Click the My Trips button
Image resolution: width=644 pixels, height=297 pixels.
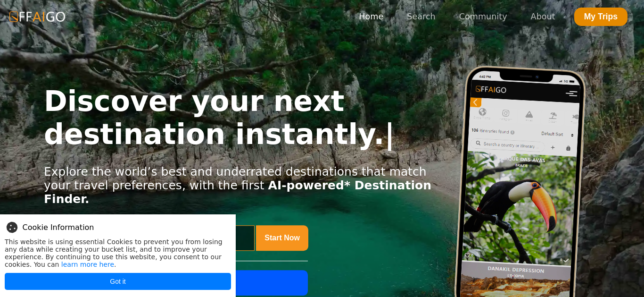click(601, 17)
